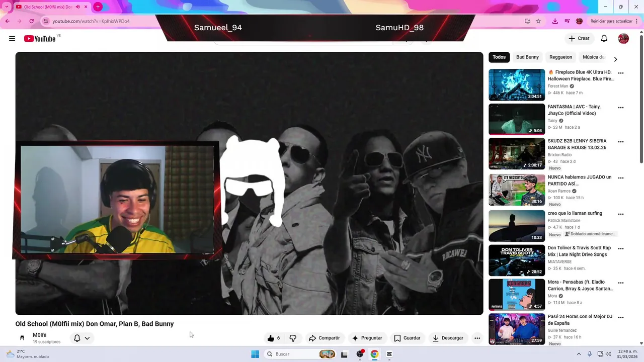The width and height of the screenshot is (644, 362).
Task: Open Mora - Pensabas video thumbnail
Action: point(517,295)
